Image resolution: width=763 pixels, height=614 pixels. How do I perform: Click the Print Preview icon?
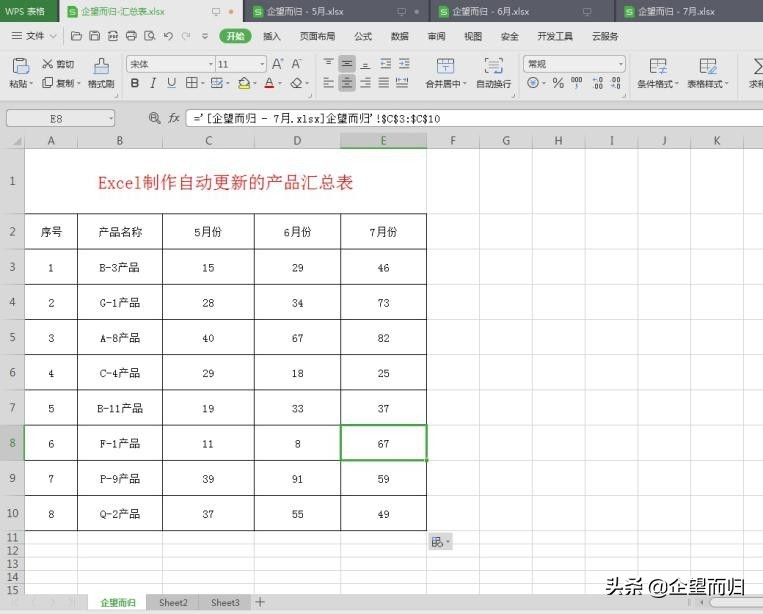pos(150,36)
